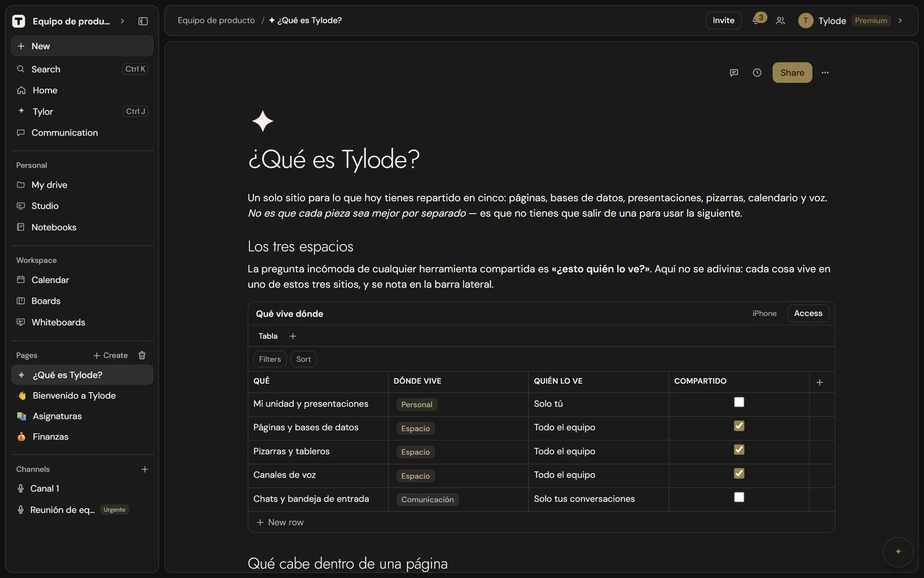Check Compartido for Chats y bandeja de entrada
The image size is (924, 578).
[x=739, y=497]
